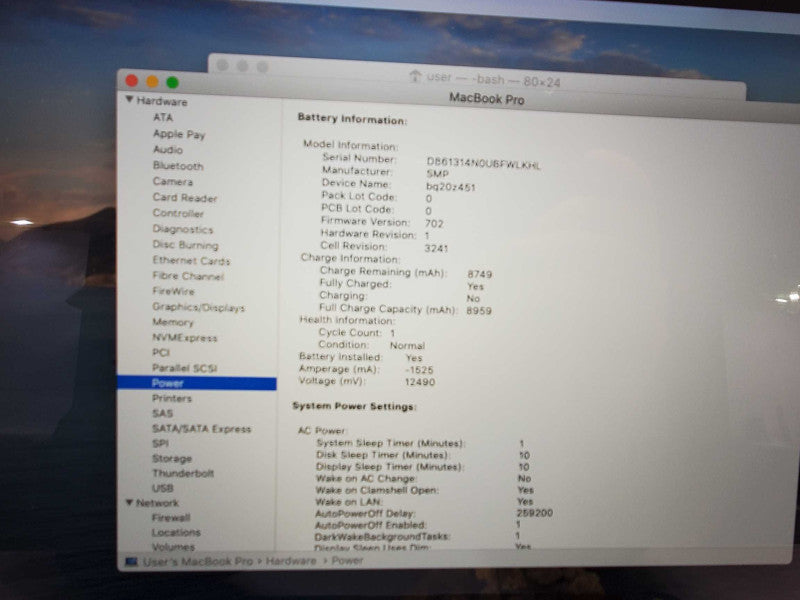
Task: Open the USB entry
Action: coord(163,488)
